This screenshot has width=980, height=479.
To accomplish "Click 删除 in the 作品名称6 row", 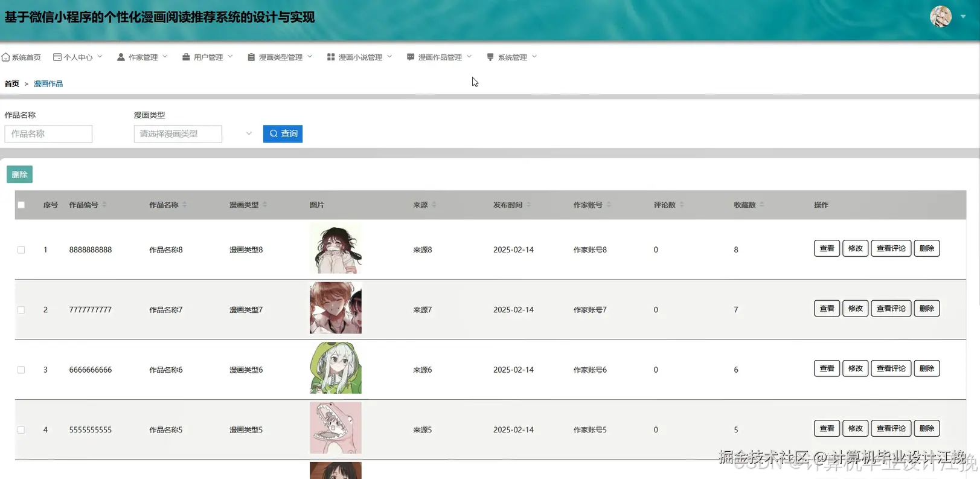I will pyautogui.click(x=926, y=368).
